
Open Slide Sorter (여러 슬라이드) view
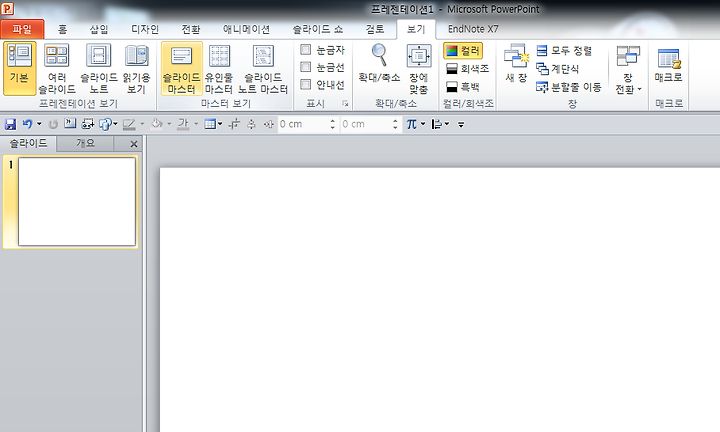pyautogui.click(x=57, y=68)
